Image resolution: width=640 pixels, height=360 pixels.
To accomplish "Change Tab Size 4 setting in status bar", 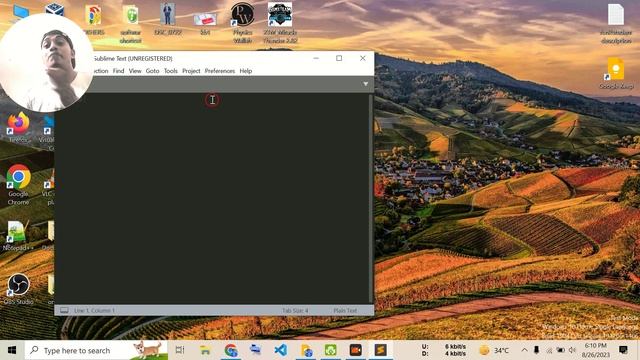I will coord(295,311).
